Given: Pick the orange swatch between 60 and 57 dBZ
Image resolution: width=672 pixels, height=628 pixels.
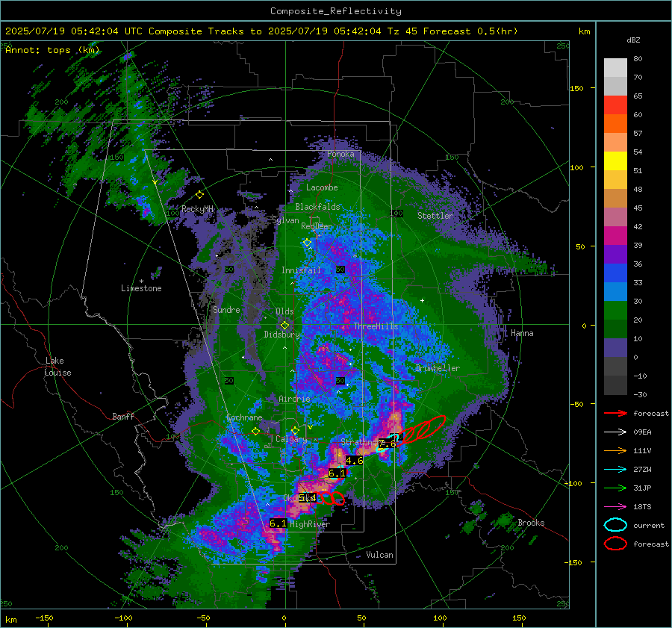Looking at the screenshot, I should (x=615, y=123).
